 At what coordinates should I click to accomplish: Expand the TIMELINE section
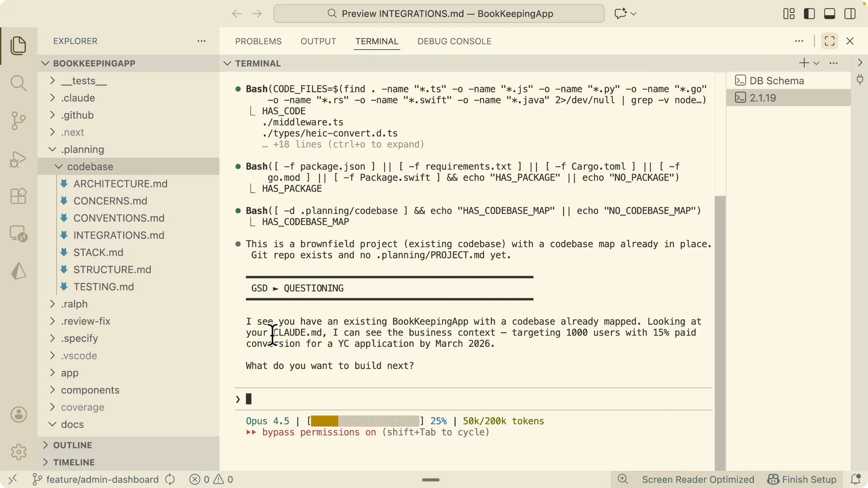128,462
